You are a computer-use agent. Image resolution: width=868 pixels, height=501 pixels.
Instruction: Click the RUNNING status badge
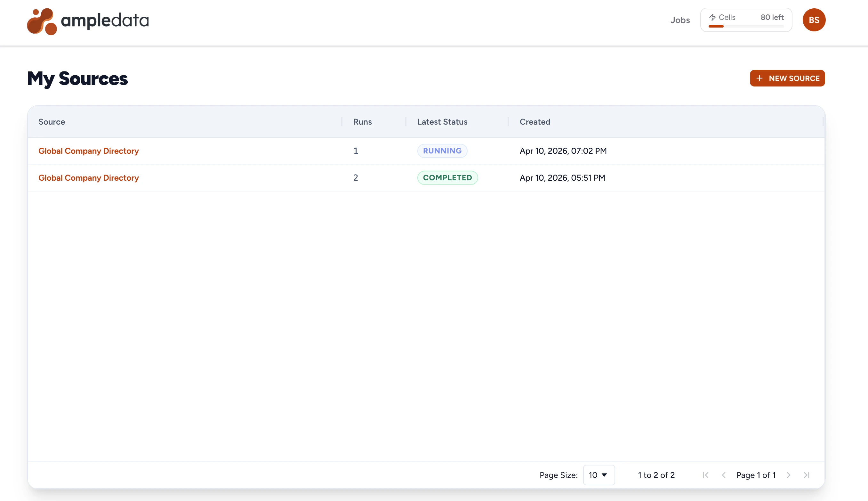[x=442, y=151]
